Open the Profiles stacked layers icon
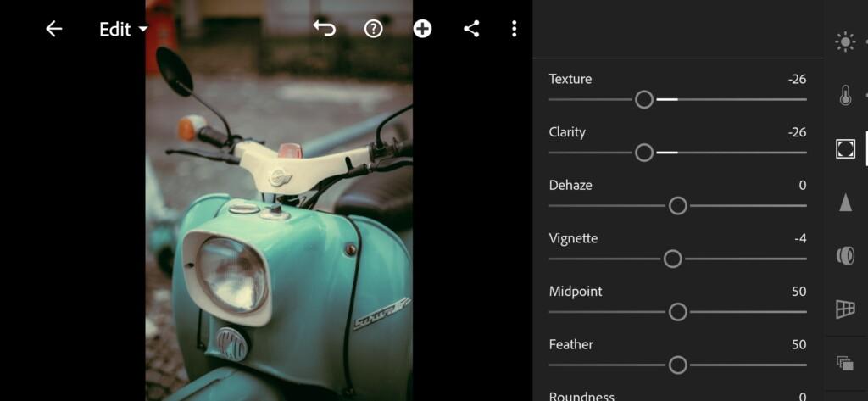Image resolution: width=868 pixels, height=401 pixels. (x=845, y=364)
